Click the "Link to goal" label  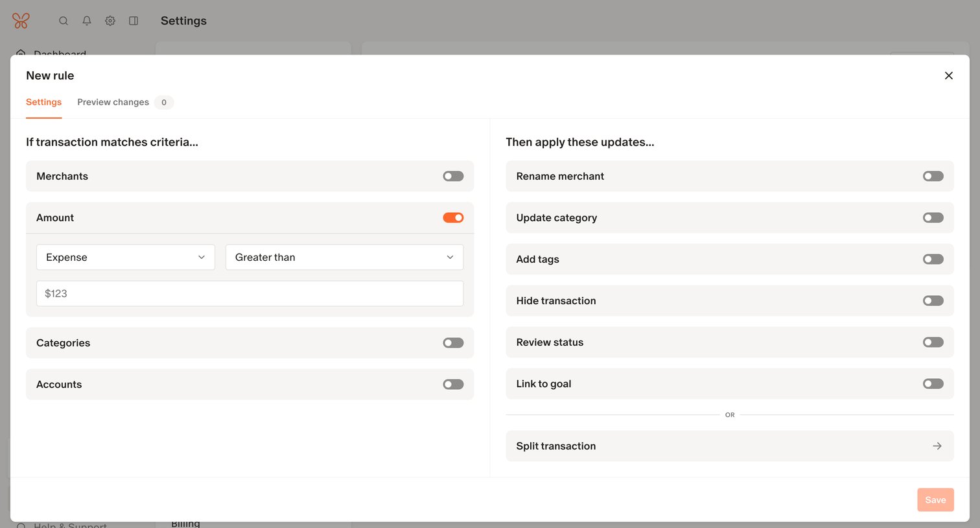pyautogui.click(x=544, y=384)
